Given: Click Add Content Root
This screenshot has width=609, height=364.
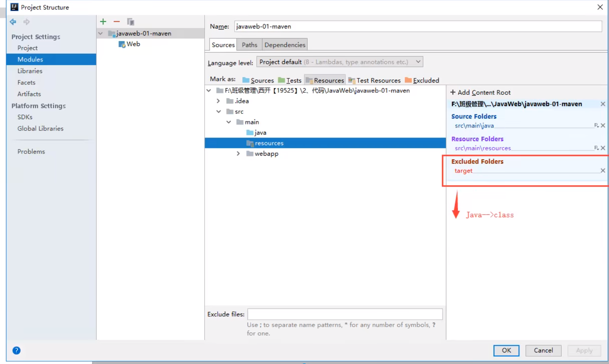Looking at the screenshot, I should tap(480, 92).
